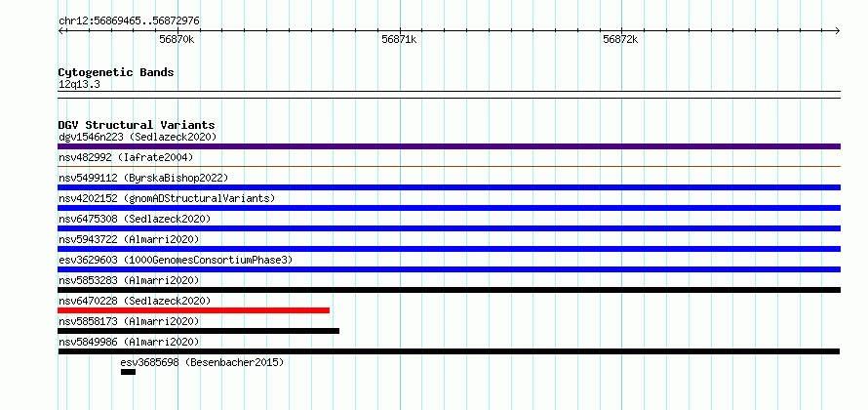The width and height of the screenshot is (868, 410).
Task: Open the nsv6475308 (Sedlazeck2020) label
Action: (135, 219)
